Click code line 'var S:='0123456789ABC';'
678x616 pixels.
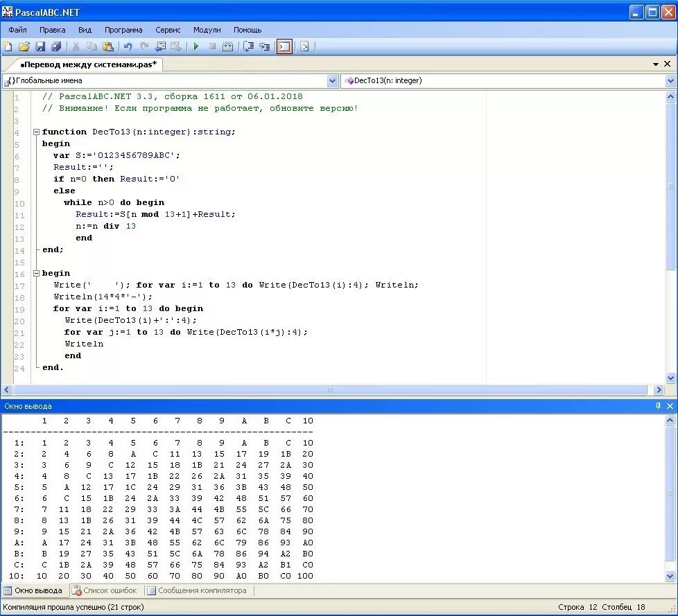[116, 155]
